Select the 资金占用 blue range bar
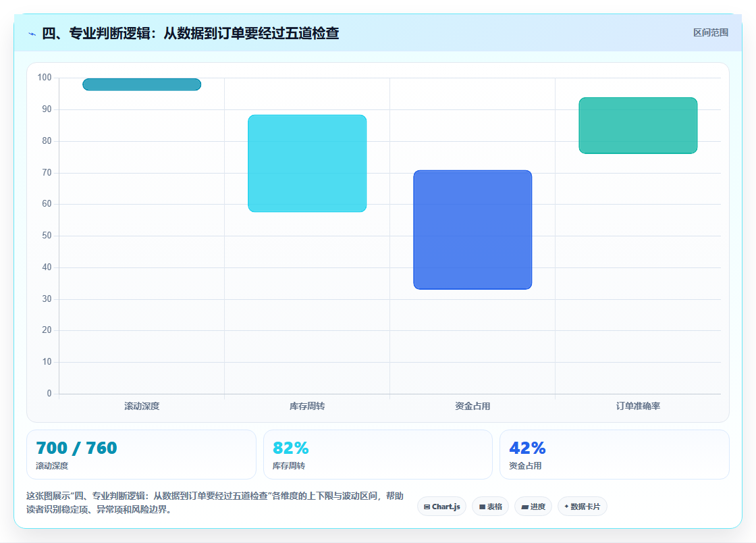This screenshot has width=756, height=543. tap(473, 230)
